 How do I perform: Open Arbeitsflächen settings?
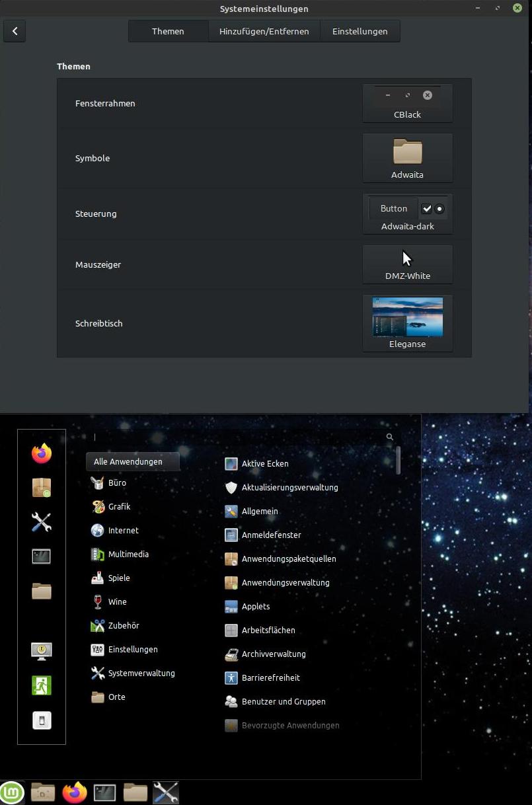click(x=260, y=631)
